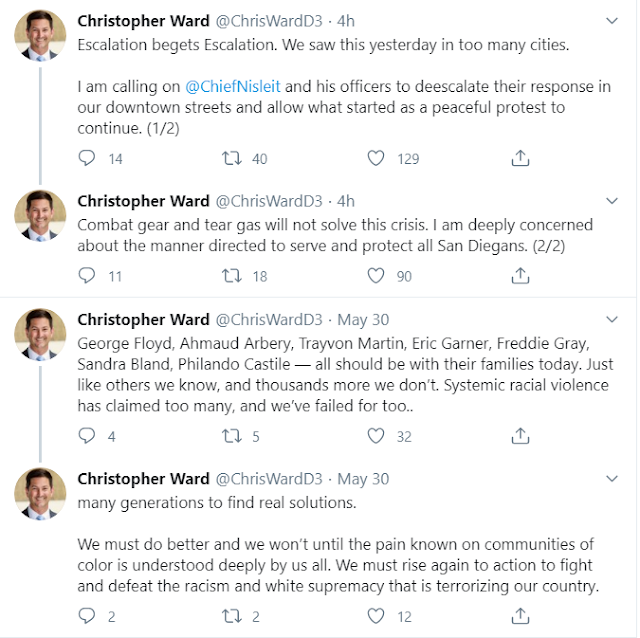Open the @ChrisWardD3 handle on the first tweet
This screenshot has width=640, height=638.
[x=269, y=21]
